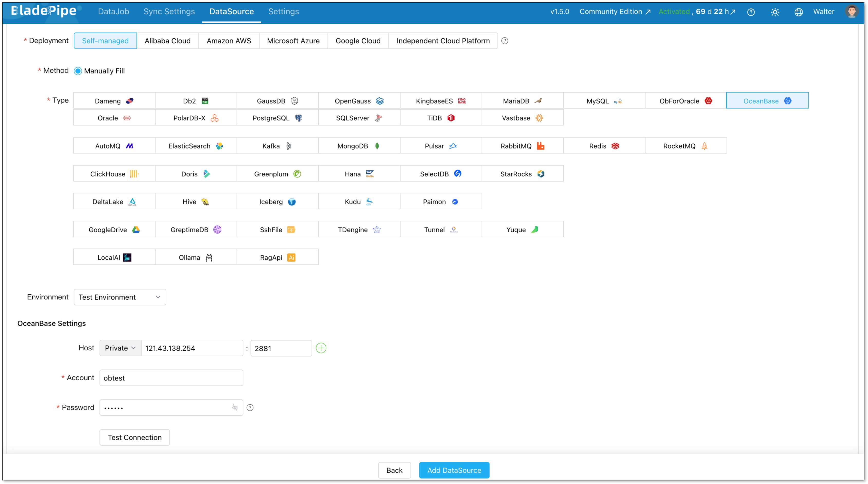The image size is (868, 484).
Task: Choose the TDengine type option
Action: [359, 229]
